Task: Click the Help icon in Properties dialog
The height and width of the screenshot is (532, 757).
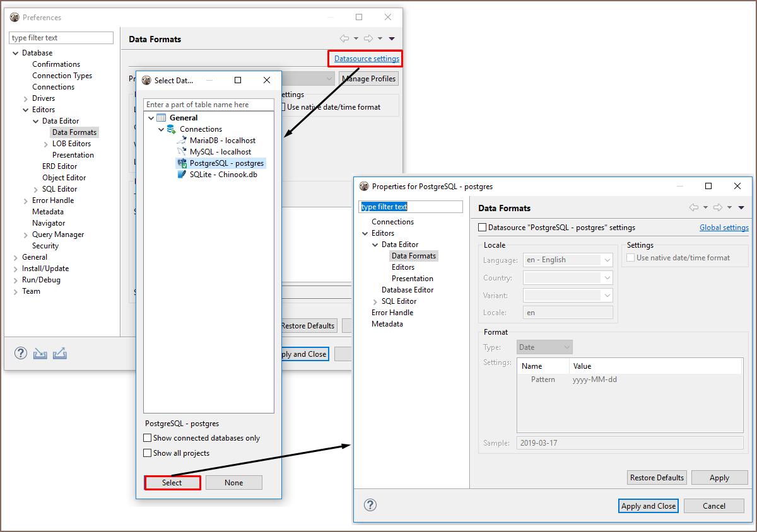Action: pos(370,505)
